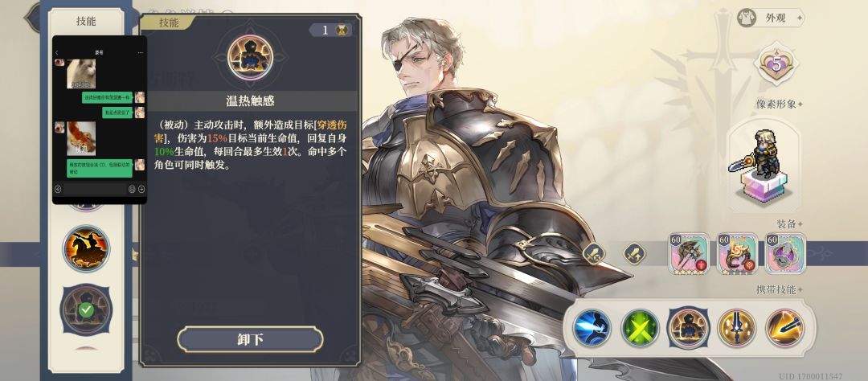Expand the 装备 equipment section
Viewport: 868px width, 381px height.
click(x=791, y=223)
